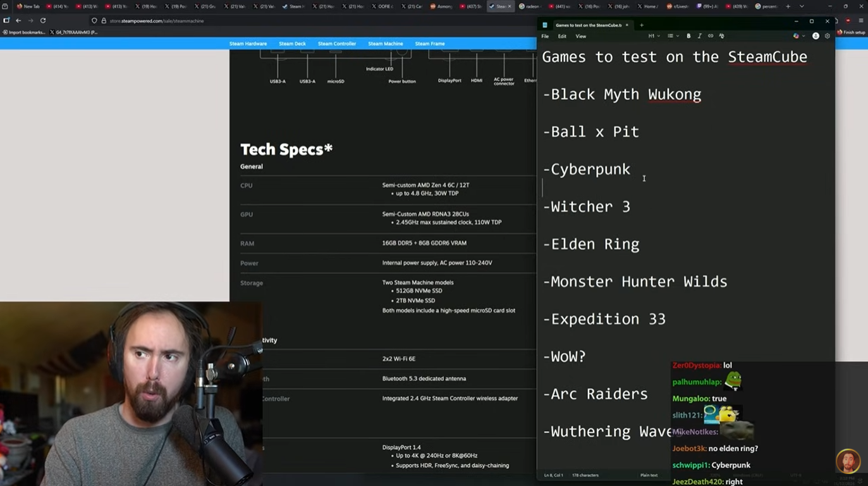Image resolution: width=868 pixels, height=486 pixels.
Task: Close the active Steam browser tab
Action: coord(510,6)
